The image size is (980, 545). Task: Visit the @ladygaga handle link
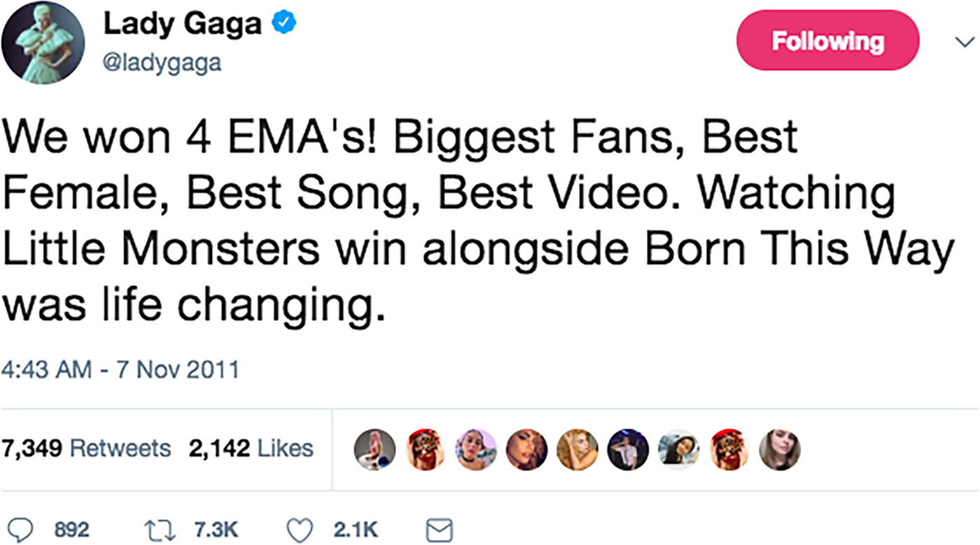pos(162,64)
